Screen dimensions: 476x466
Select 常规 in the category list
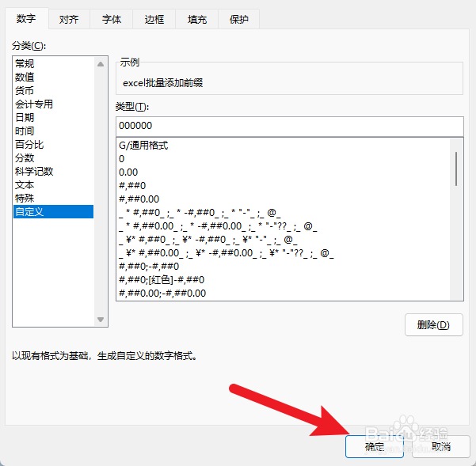coord(53,63)
